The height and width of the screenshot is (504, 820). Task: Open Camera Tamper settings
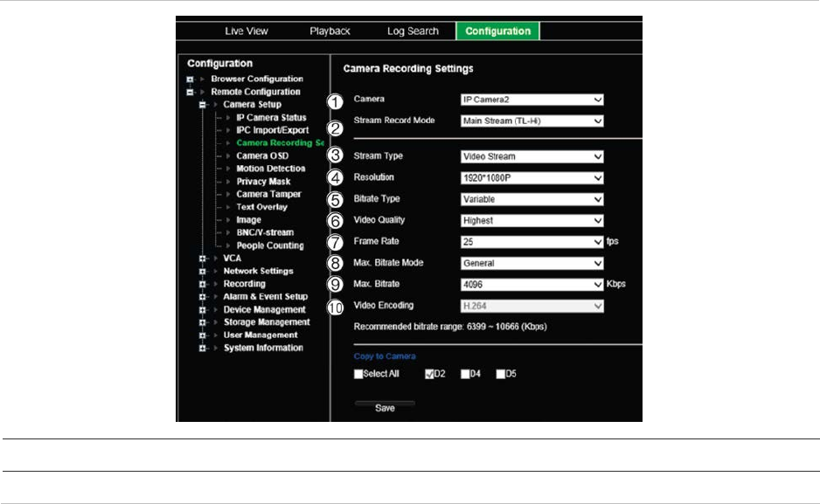click(268, 194)
